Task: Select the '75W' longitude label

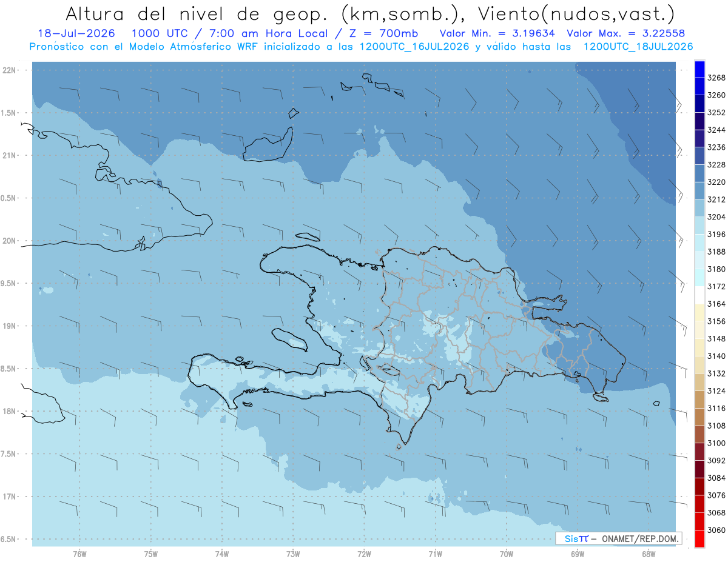Action: tap(151, 554)
